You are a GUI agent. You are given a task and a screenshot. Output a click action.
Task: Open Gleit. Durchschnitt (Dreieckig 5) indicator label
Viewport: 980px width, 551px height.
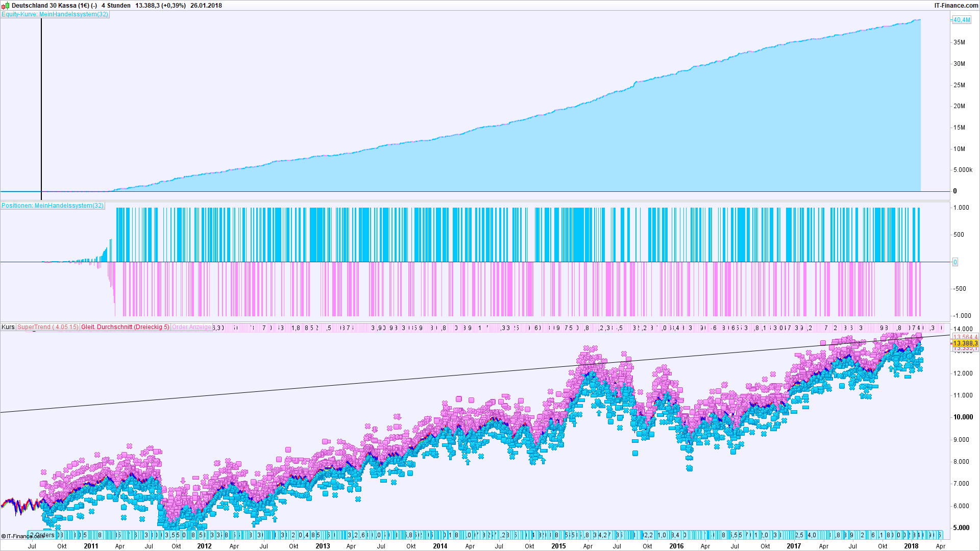click(125, 327)
